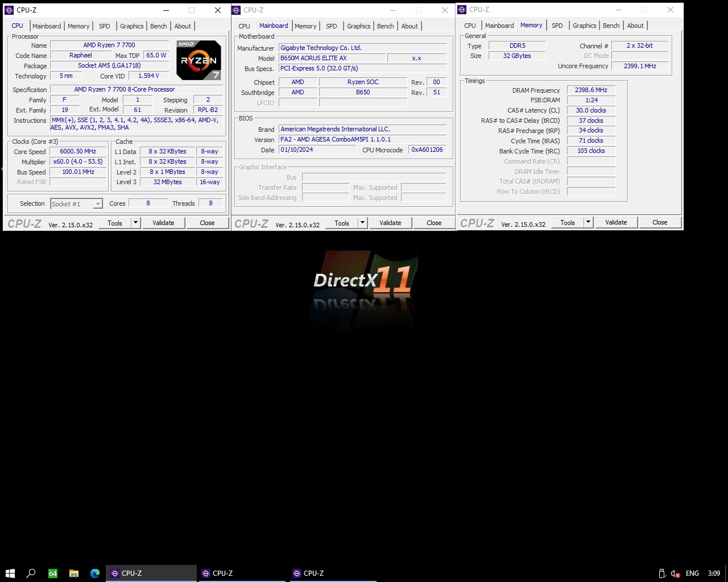Image resolution: width=728 pixels, height=582 pixels.
Task: Select SPD tab in Mainboard window
Action: (x=332, y=26)
